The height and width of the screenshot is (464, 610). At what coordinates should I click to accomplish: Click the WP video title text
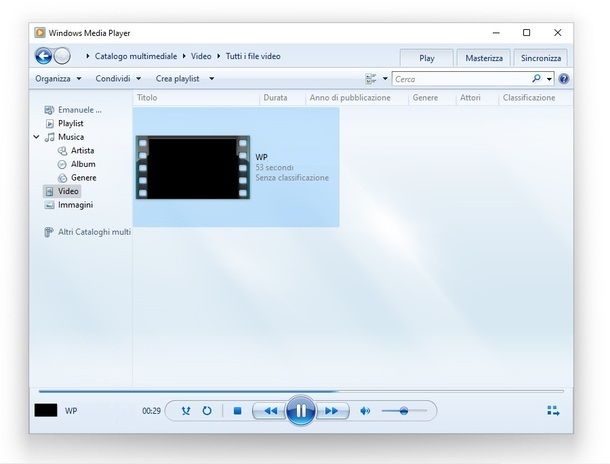point(261,157)
